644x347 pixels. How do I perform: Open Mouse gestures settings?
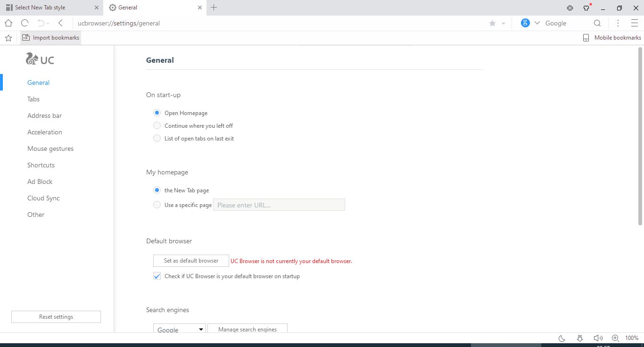point(50,149)
